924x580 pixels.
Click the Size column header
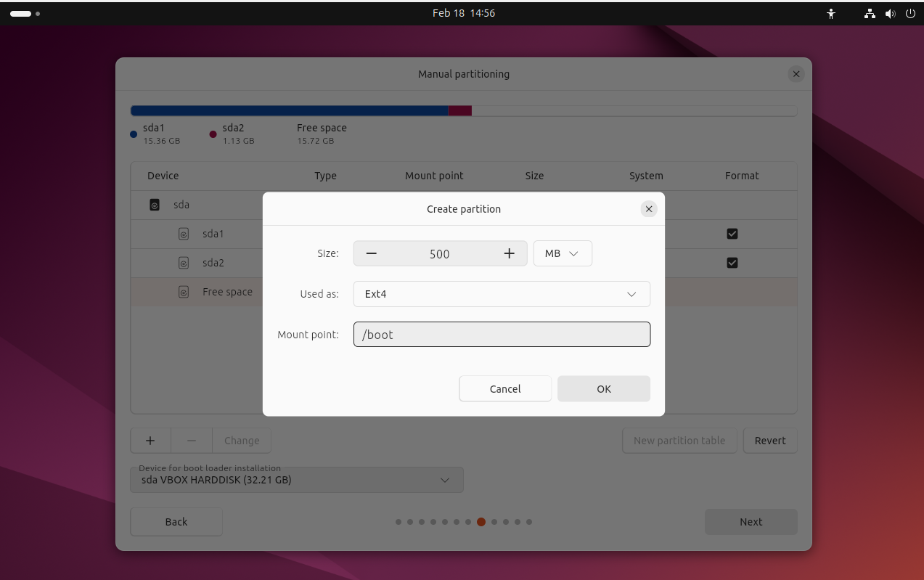534,176
